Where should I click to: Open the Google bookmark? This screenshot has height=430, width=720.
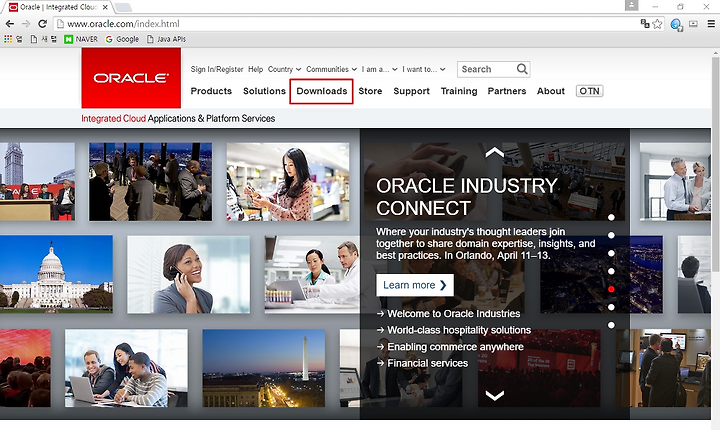[x=122, y=39]
